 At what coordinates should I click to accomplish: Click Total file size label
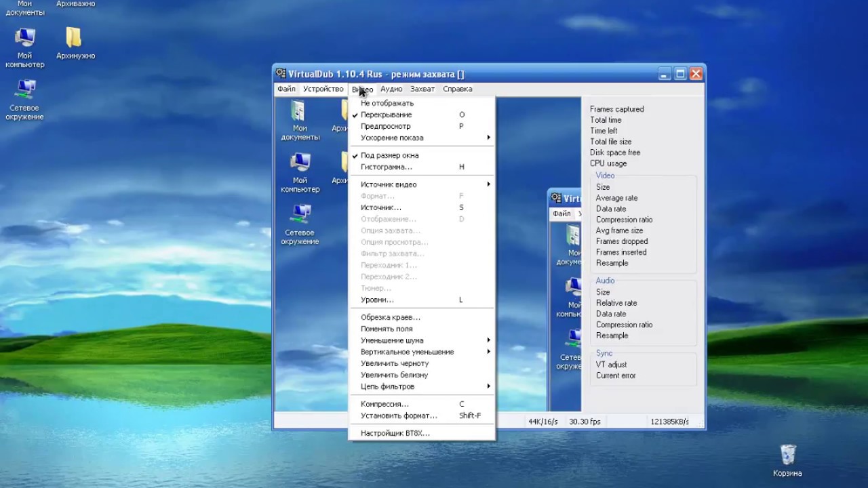[x=610, y=142]
